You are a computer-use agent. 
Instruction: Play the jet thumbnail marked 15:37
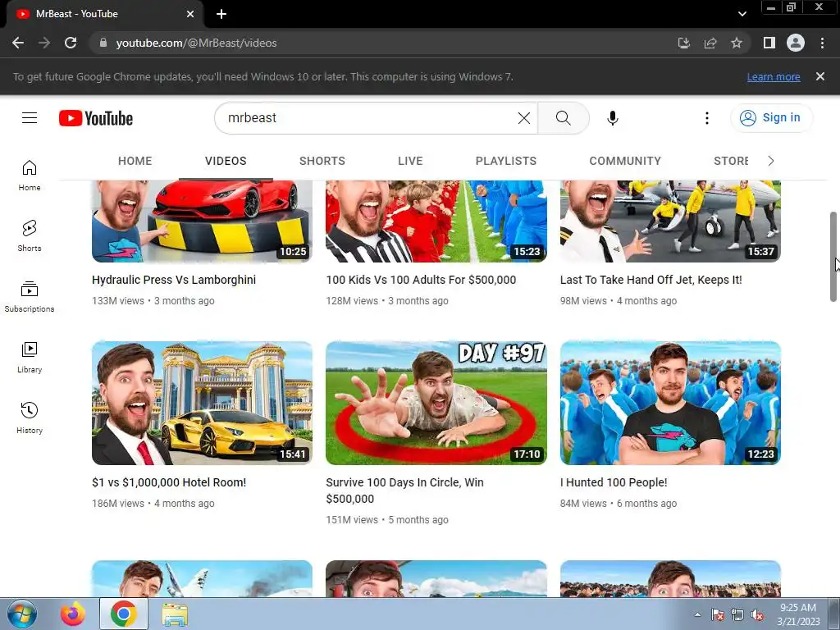(670, 221)
